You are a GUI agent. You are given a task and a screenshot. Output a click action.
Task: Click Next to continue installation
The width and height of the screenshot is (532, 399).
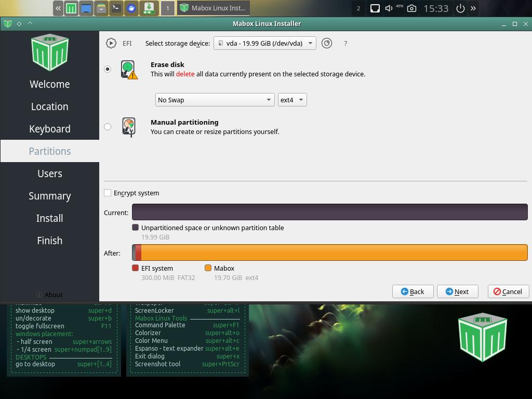(457, 291)
